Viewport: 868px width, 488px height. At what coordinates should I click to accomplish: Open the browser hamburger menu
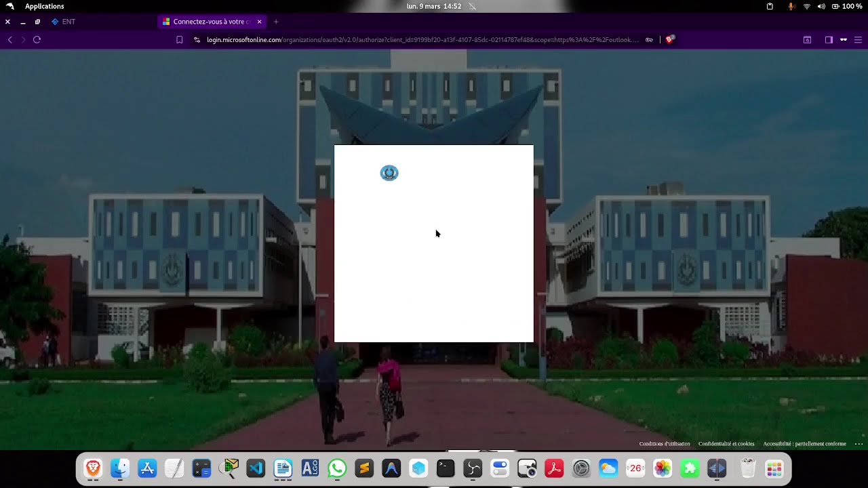tap(858, 39)
